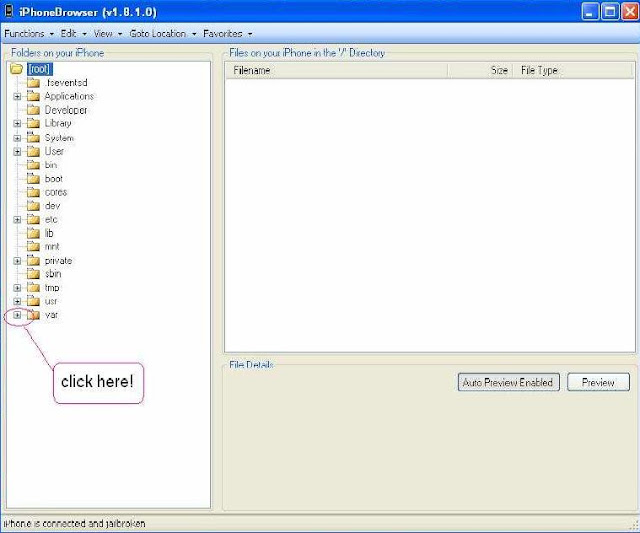
Task: Expand the etc folder node
Action: pyautogui.click(x=17, y=220)
